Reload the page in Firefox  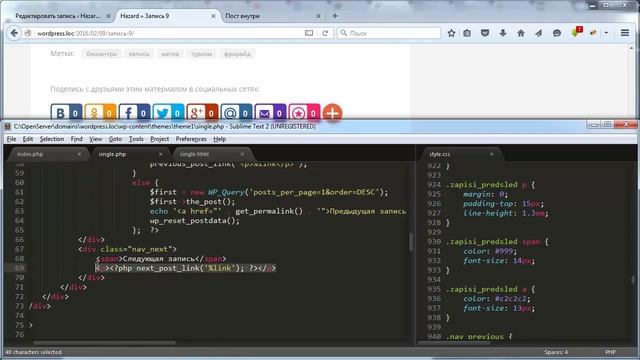(325, 33)
